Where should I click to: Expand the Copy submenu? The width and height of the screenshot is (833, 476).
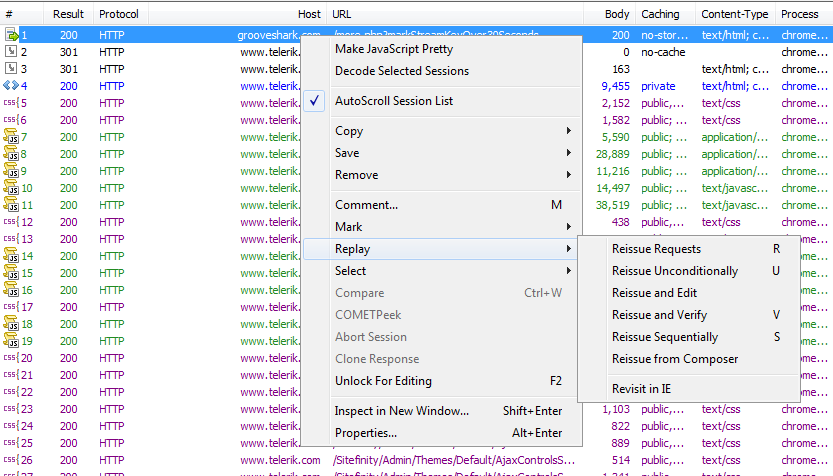[x=441, y=131]
